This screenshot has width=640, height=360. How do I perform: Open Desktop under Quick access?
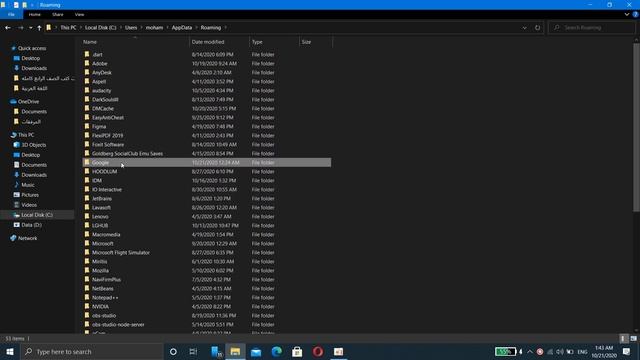[x=31, y=58]
